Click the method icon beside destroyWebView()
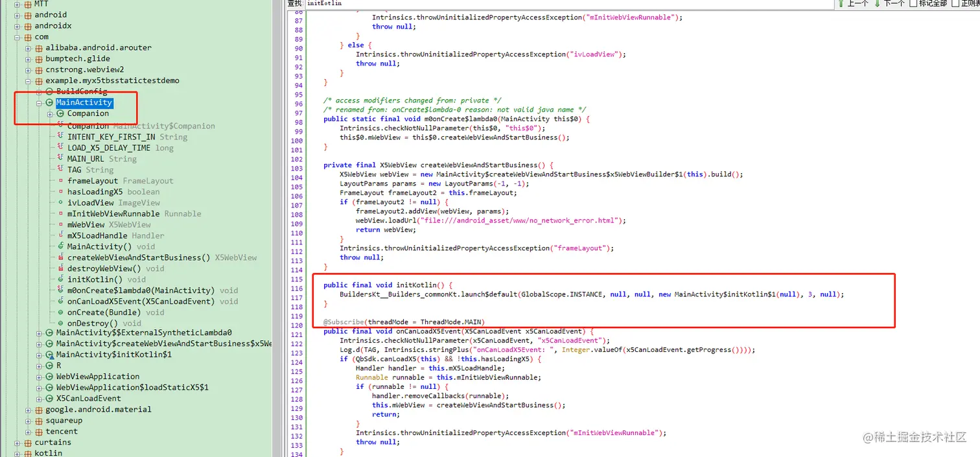Screen dimensions: 980x457 click(x=61, y=268)
